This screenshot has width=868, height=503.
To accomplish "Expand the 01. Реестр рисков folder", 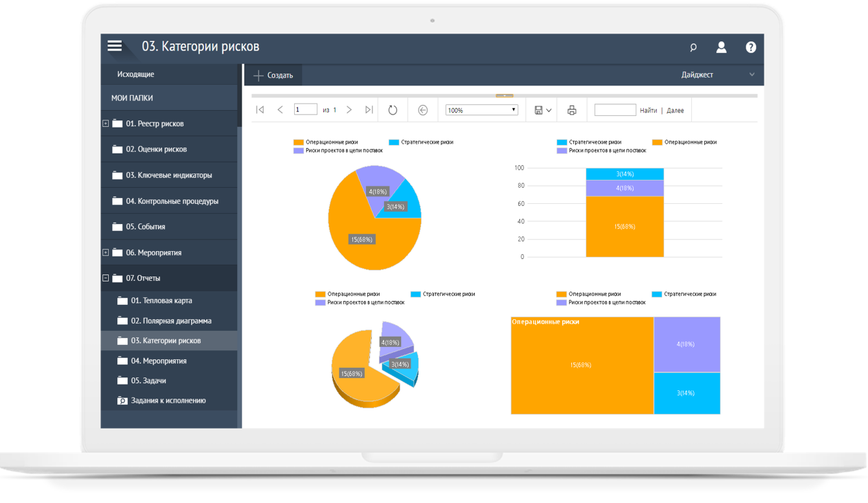I will click(106, 124).
